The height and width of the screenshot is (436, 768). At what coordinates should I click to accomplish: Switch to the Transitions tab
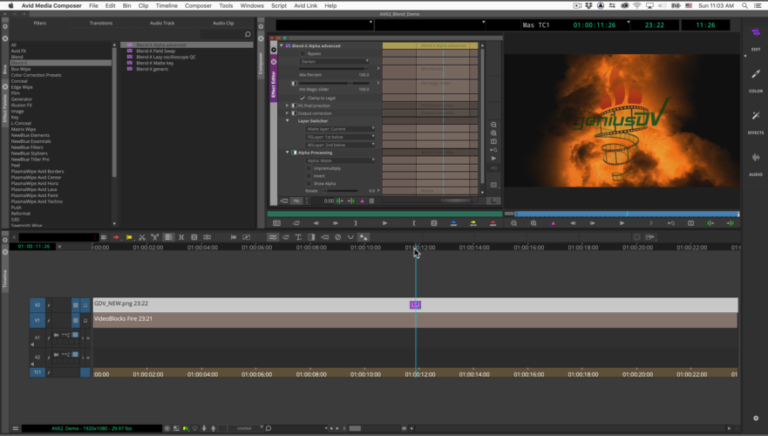pos(101,23)
